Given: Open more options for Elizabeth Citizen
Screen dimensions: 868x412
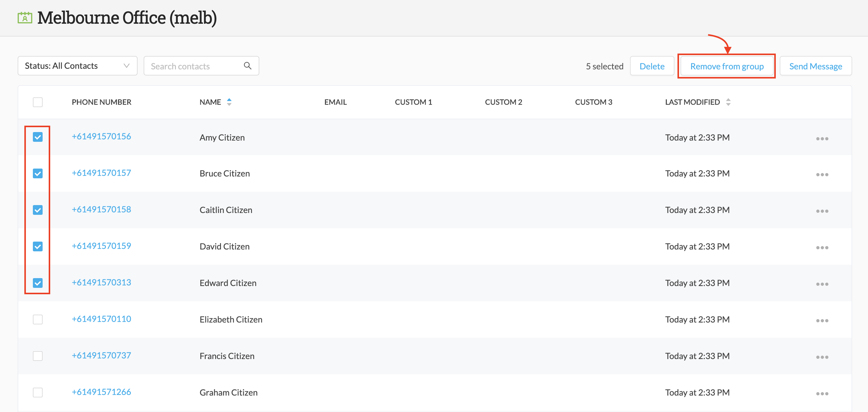Looking at the screenshot, I should point(822,320).
